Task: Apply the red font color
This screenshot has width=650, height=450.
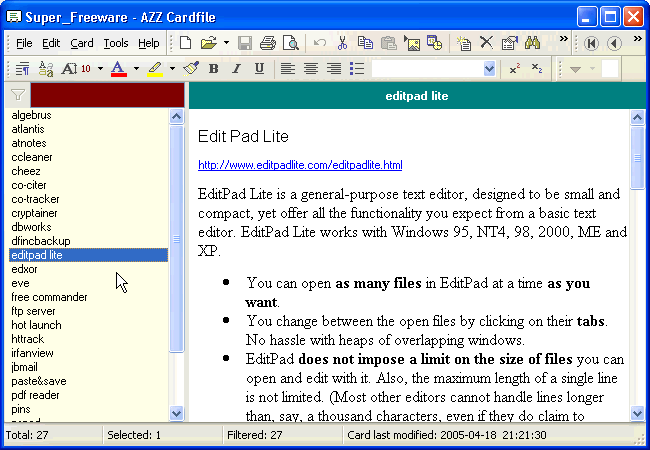Action: [x=119, y=68]
